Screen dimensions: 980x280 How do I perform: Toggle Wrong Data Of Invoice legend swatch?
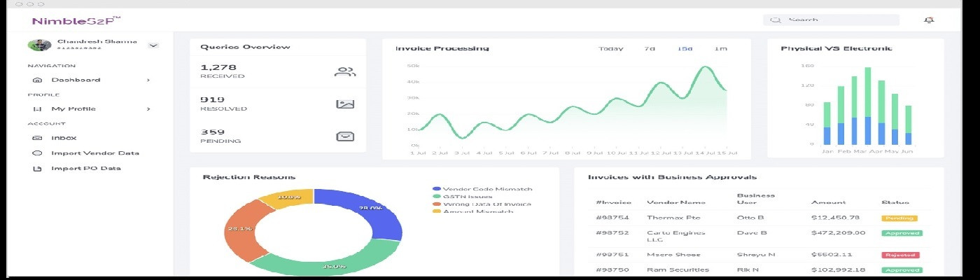click(437, 204)
